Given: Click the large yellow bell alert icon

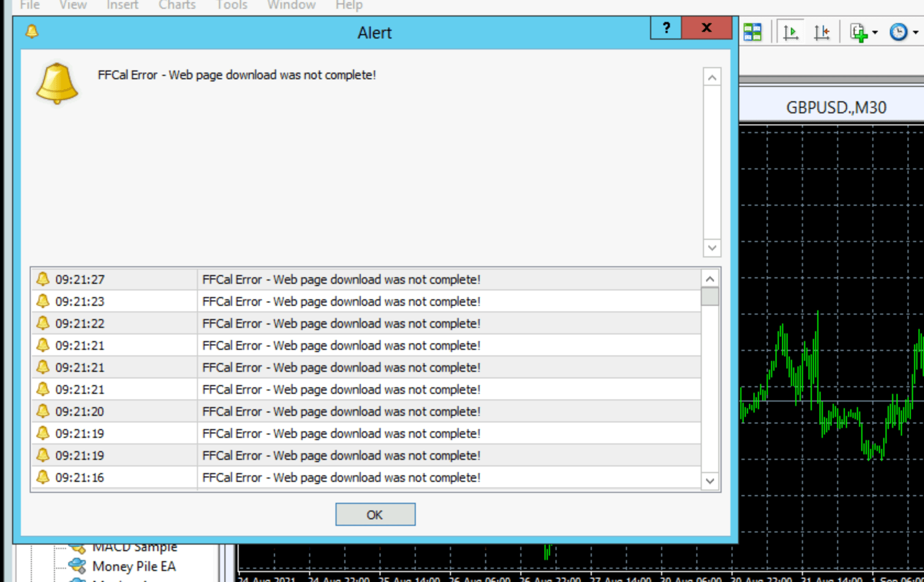Looking at the screenshot, I should (57, 83).
